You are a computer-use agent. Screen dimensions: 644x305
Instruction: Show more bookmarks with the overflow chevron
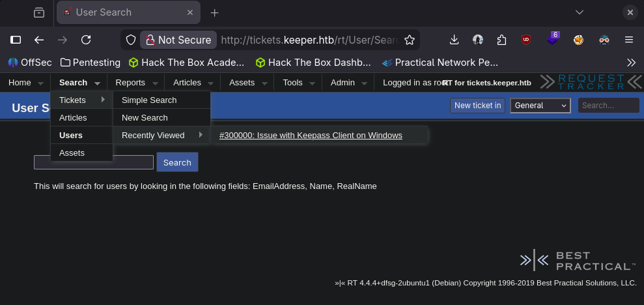click(631, 63)
